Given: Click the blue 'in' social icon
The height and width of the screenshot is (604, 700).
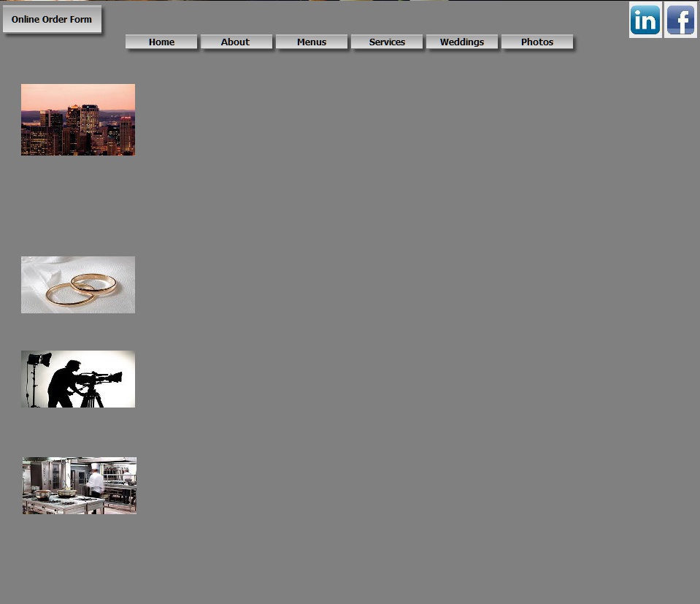Looking at the screenshot, I should pyautogui.click(x=645, y=20).
